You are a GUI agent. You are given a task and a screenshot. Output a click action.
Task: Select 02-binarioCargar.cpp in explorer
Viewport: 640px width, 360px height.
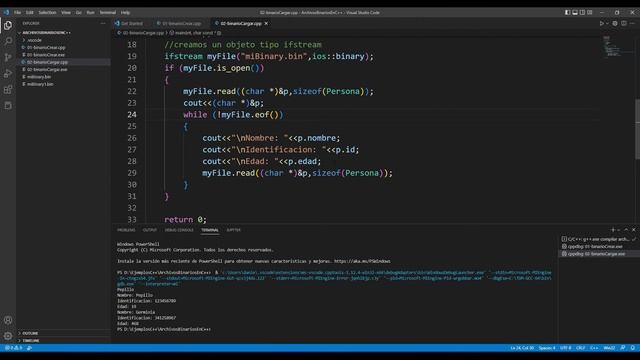(63, 62)
